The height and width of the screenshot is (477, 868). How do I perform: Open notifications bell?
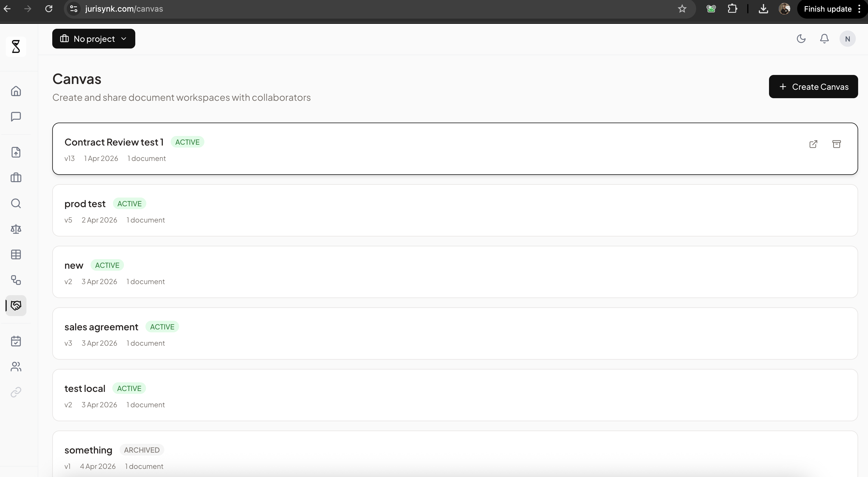click(824, 39)
